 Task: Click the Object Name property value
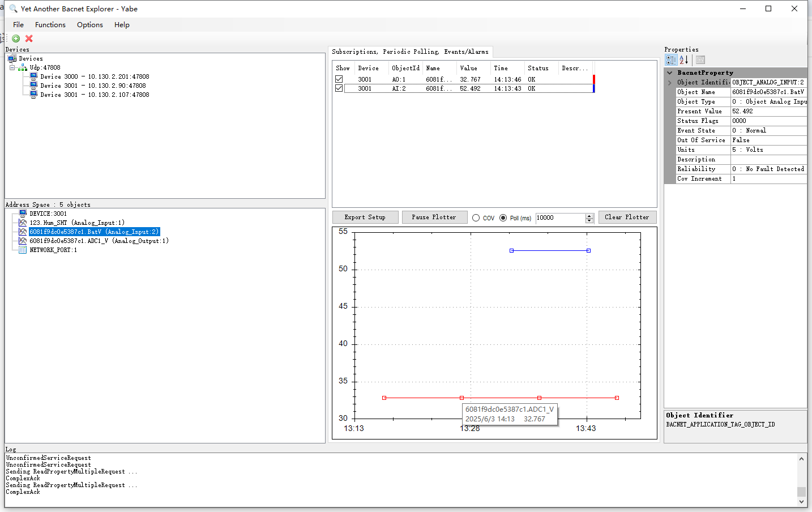(x=768, y=92)
